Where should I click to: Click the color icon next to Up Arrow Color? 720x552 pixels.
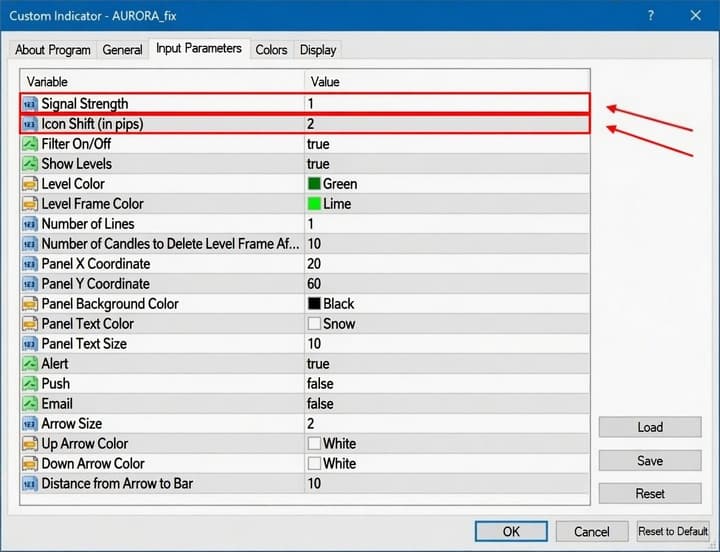(30, 444)
